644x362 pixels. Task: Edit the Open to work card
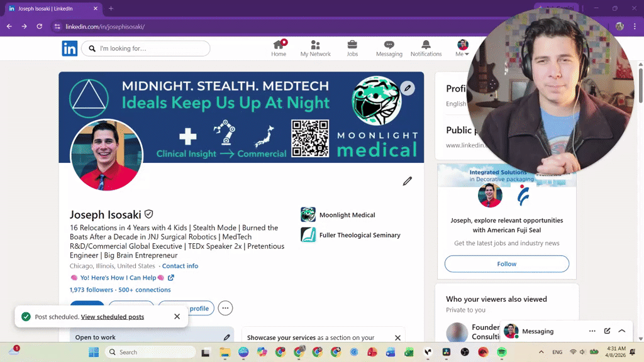(226, 337)
